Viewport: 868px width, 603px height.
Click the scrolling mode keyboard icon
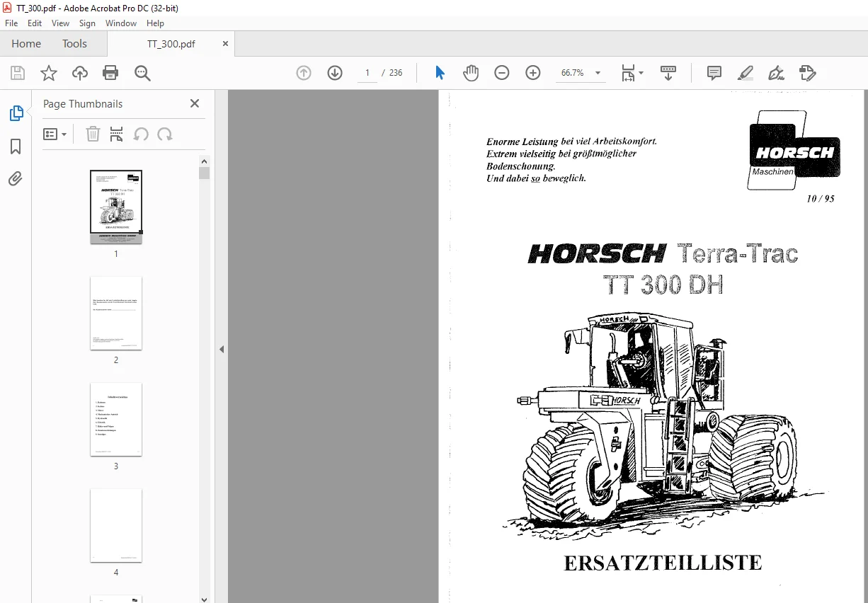(668, 73)
